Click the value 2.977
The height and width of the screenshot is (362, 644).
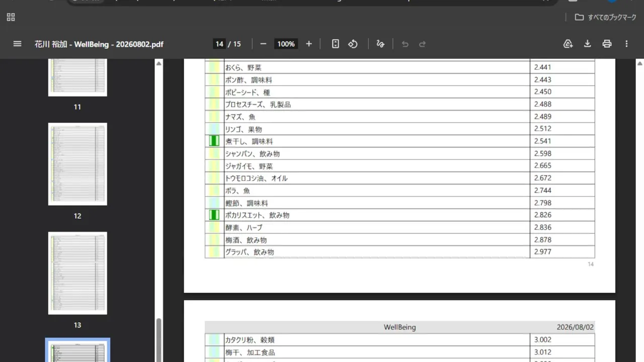543,252
